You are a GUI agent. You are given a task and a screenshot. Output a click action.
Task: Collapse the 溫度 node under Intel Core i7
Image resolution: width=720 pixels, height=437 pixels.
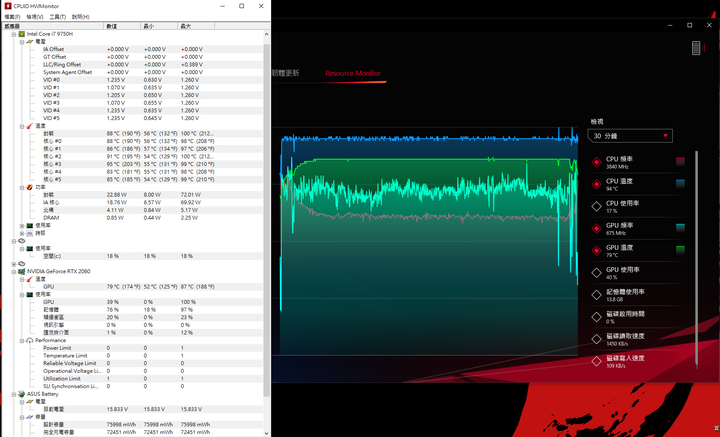pyautogui.click(x=22, y=126)
